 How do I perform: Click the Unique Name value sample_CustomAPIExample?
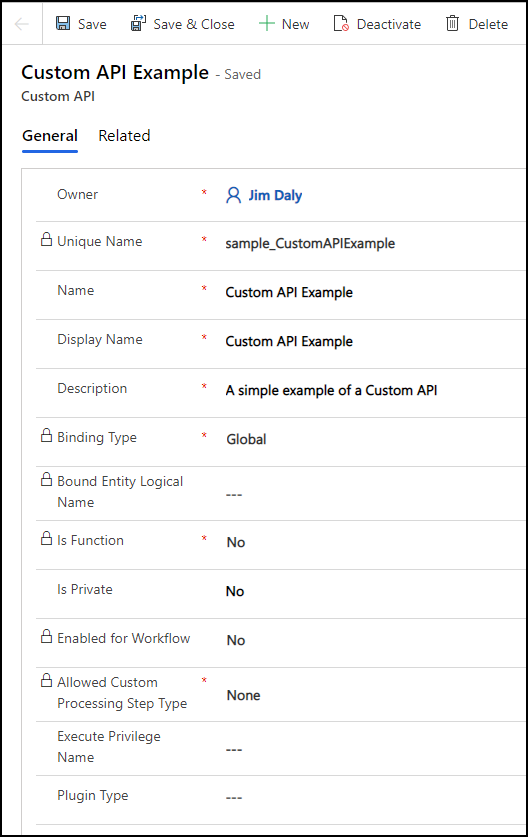(310, 243)
